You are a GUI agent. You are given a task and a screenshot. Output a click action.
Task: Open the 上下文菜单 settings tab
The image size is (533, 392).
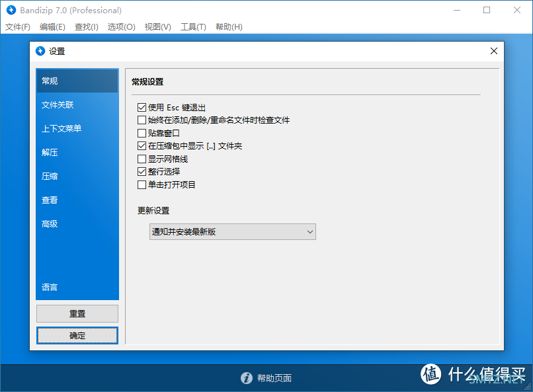(77, 128)
